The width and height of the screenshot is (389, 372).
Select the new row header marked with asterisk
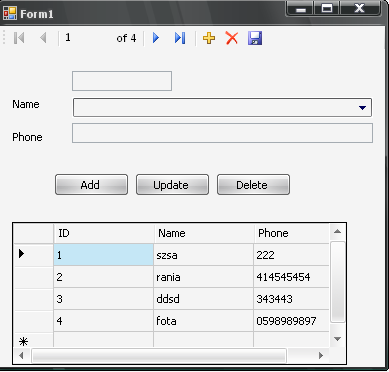[x=33, y=340]
